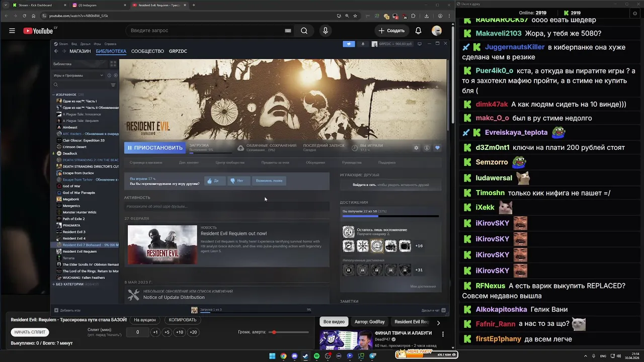The width and height of the screenshot is (644, 362).
Task: Open YouTube hamburger guide menu
Action: 12,31
